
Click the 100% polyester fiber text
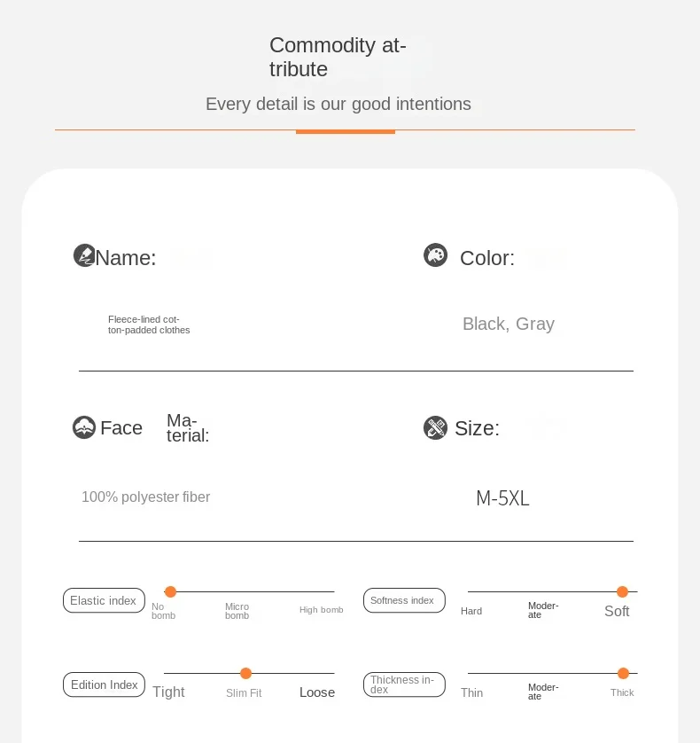(146, 497)
